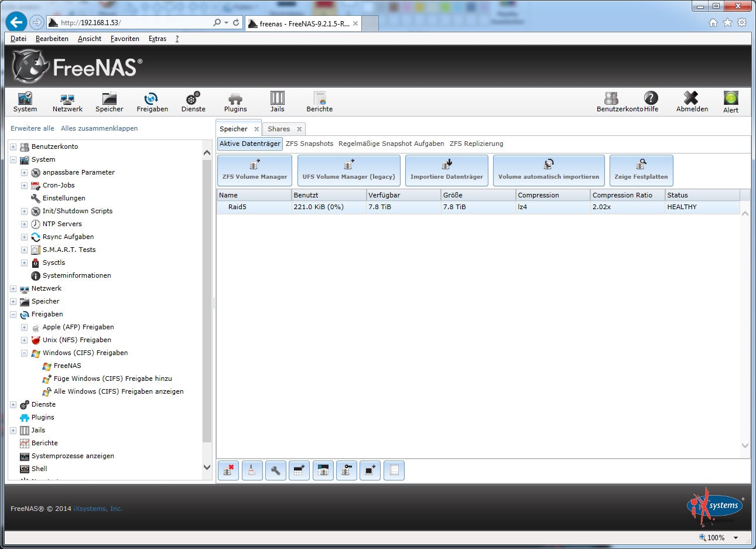Open the Datei menu
756x549 pixels.
point(18,39)
